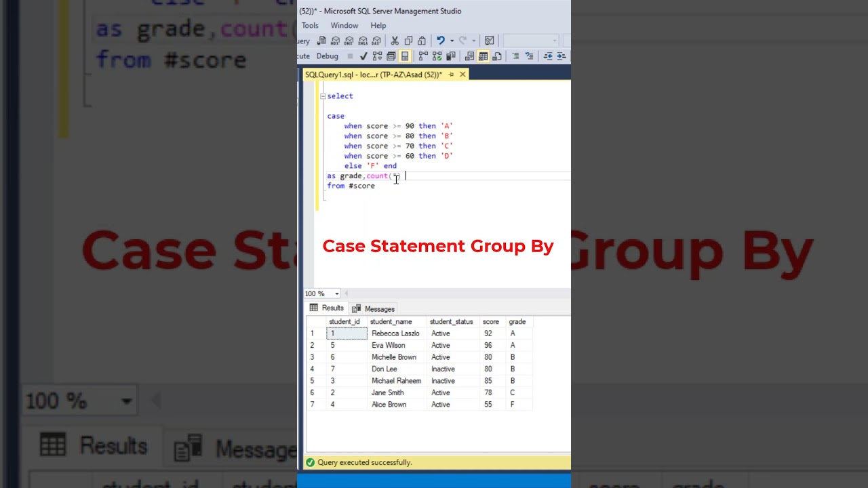
Task: Undo the last edit
Action: [x=441, y=41]
